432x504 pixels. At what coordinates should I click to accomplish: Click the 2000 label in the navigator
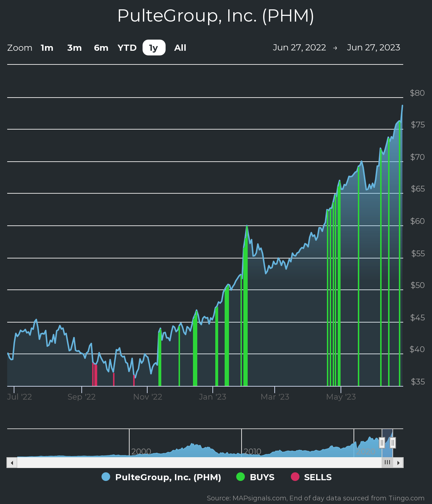click(141, 451)
